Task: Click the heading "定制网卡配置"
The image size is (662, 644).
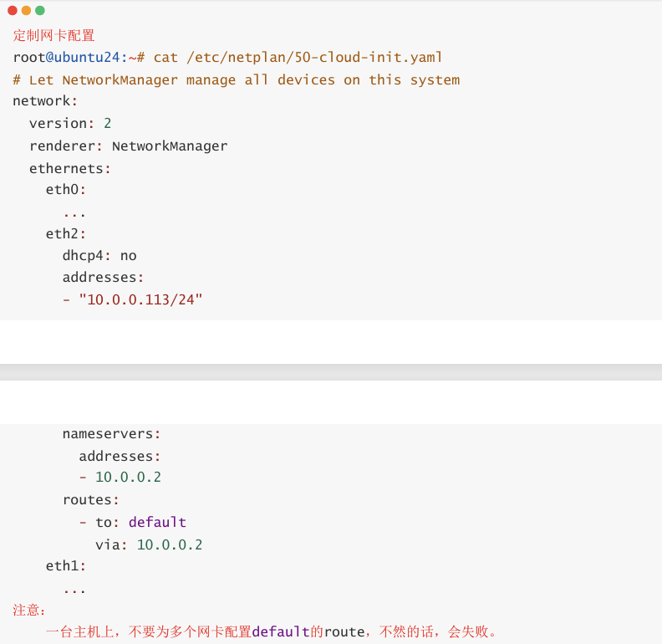Action: point(53,35)
